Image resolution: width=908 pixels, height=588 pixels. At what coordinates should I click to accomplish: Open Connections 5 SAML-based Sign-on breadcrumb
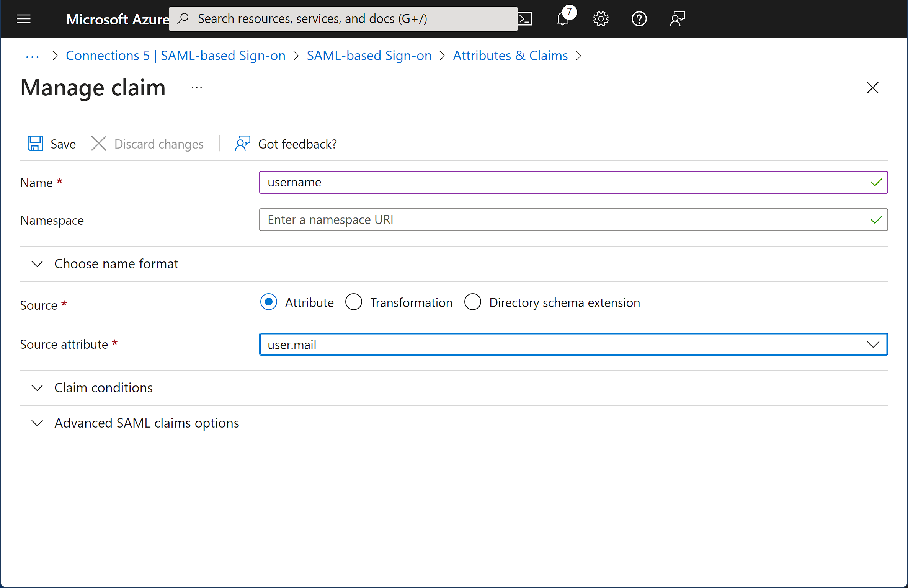point(176,56)
